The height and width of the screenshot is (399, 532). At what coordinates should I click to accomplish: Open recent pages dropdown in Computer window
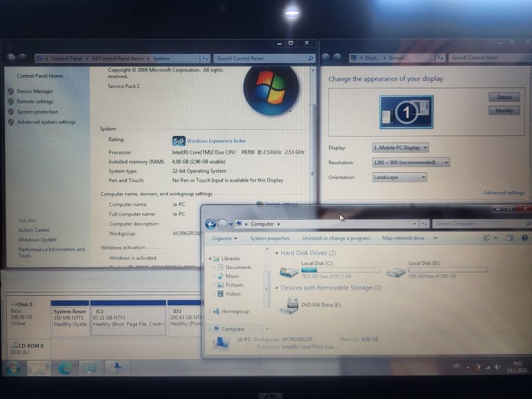tap(231, 224)
